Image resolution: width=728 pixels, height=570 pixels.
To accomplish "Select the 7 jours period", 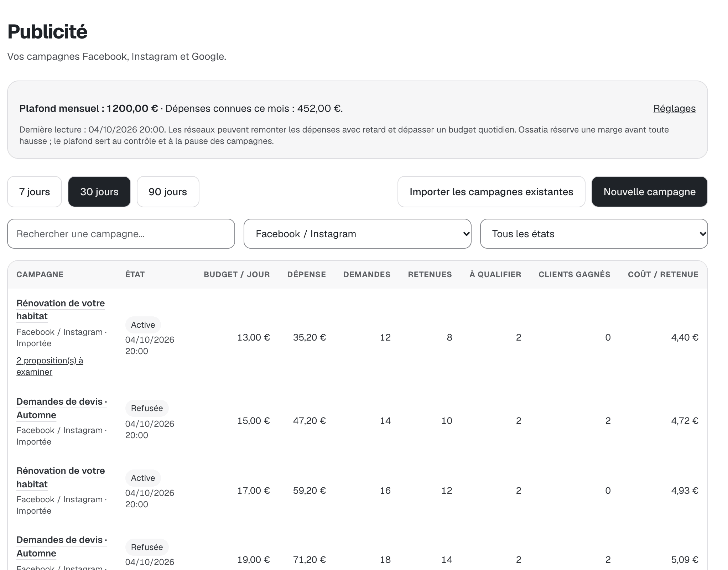I will click(35, 192).
